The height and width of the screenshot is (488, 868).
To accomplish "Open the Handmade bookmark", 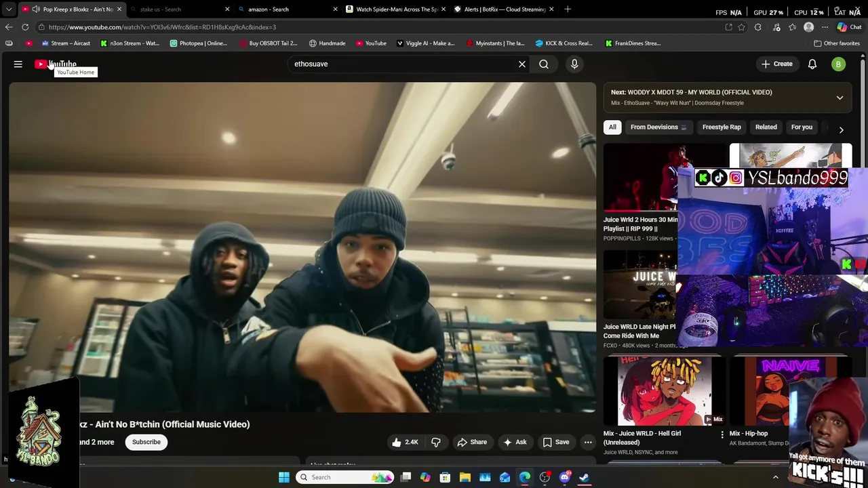I will pos(328,43).
